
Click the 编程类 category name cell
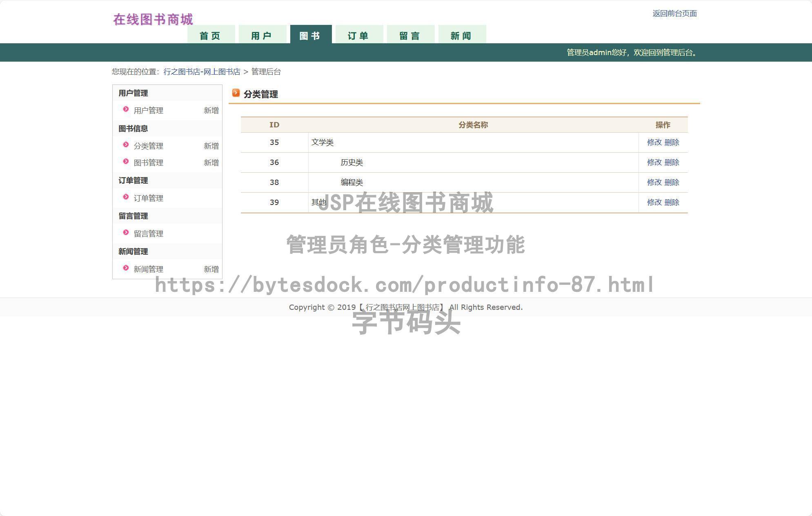[x=473, y=182]
